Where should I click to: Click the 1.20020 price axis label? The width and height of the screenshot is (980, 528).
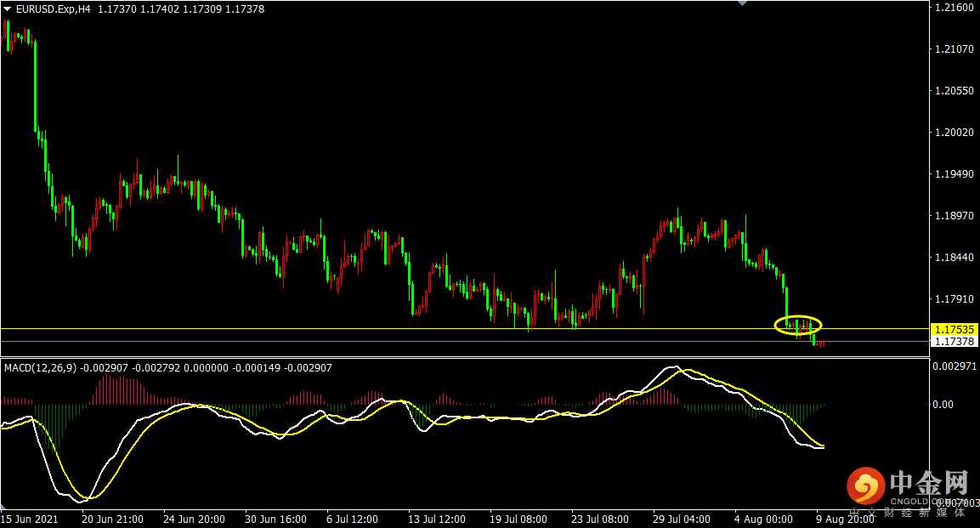coord(954,133)
